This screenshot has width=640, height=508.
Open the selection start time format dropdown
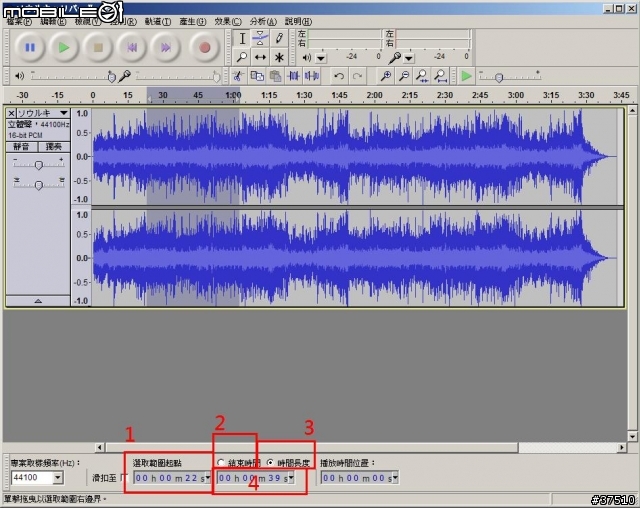208,477
